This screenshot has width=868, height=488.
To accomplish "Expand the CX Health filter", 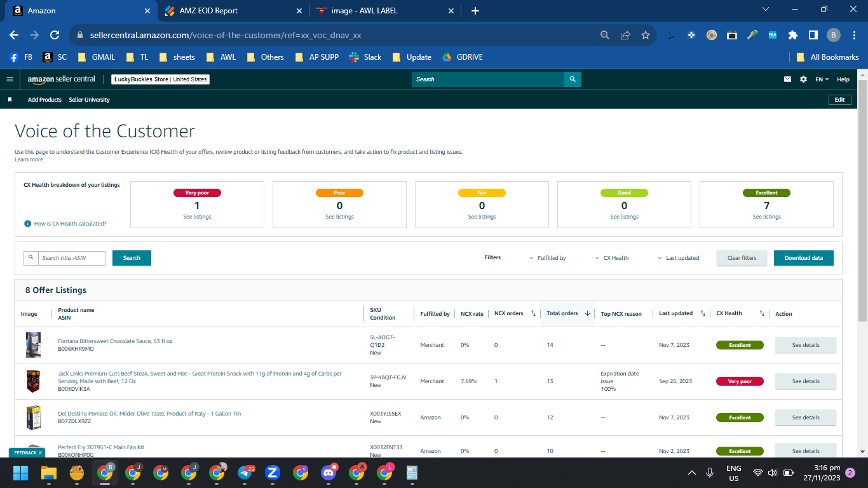I will pos(612,258).
